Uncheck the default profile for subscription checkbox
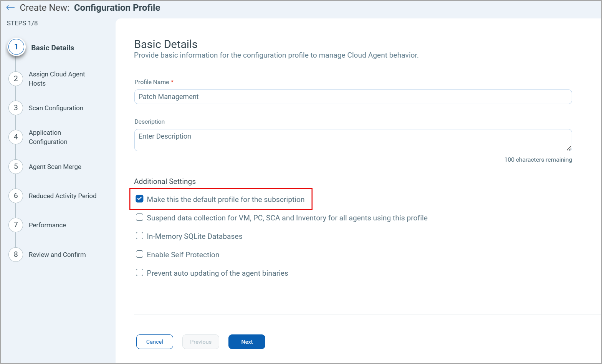The image size is (602, 364). coord(140,199)
